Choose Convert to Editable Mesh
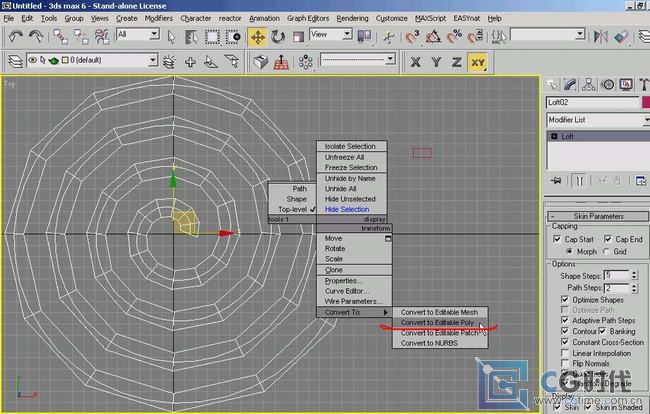The height and width of the screenshot is (414, 650). (440, 312)
